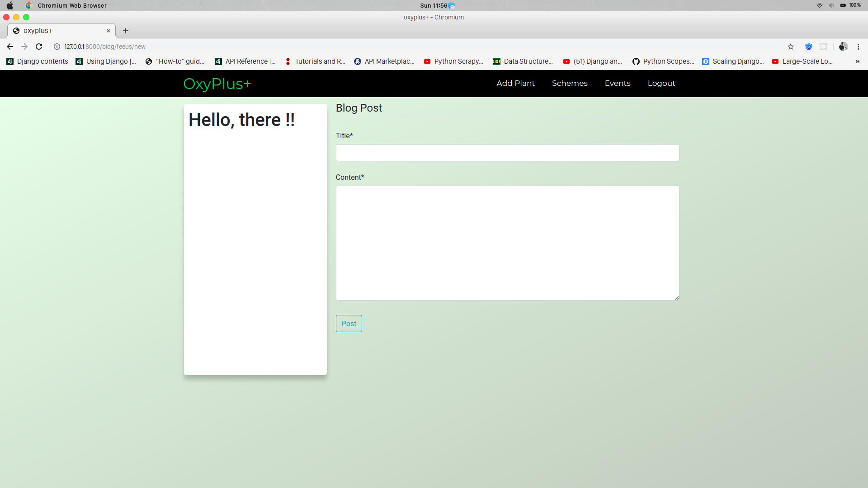The image size is (868, 488).
Task: Bookmark this page with star icon
Action: click(x=791, y=47)
